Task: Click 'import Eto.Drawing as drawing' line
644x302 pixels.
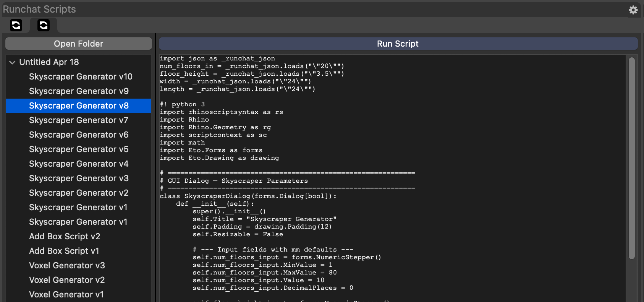Action: tap(219, 158)
